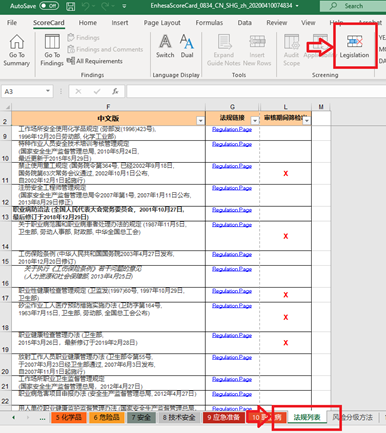Click the red X cell in row 11
Viewport: 386px width, 433px height.
pyautogui.click(x=286, y=173)
